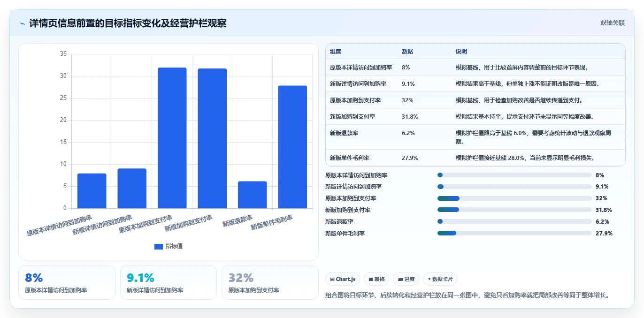
Task: Click the 9.1% value in table
Action: (408, 83)
